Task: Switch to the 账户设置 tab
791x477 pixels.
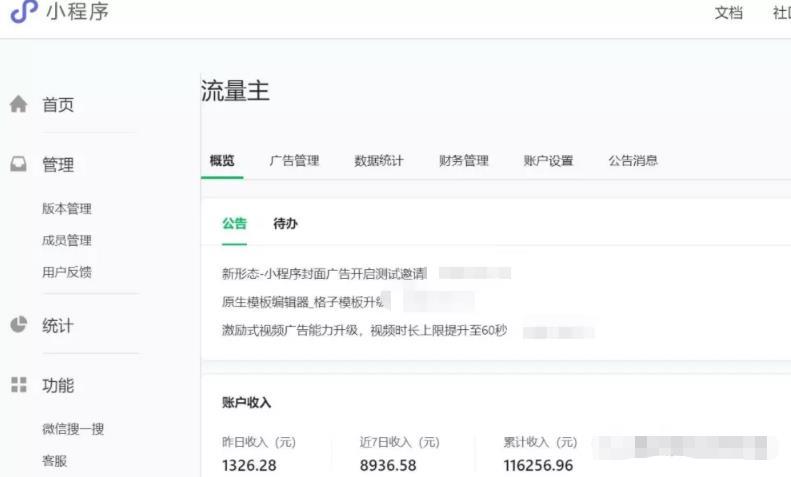Action: [548, 161]
